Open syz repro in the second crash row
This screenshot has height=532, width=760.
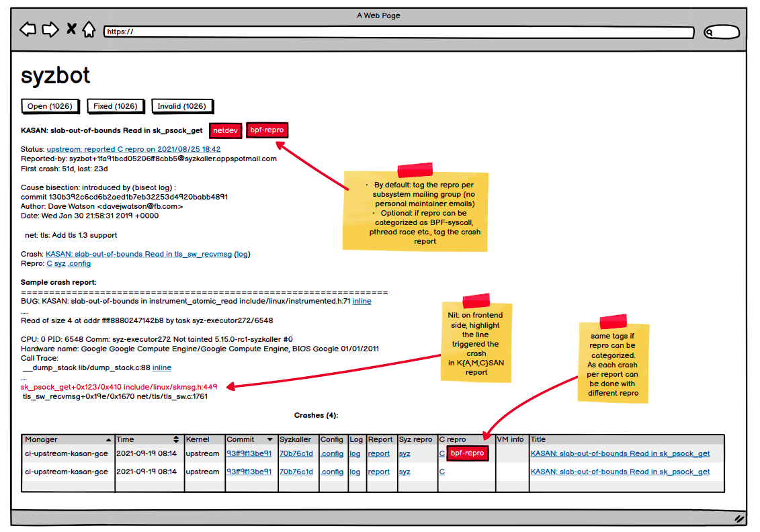point(405,472)
